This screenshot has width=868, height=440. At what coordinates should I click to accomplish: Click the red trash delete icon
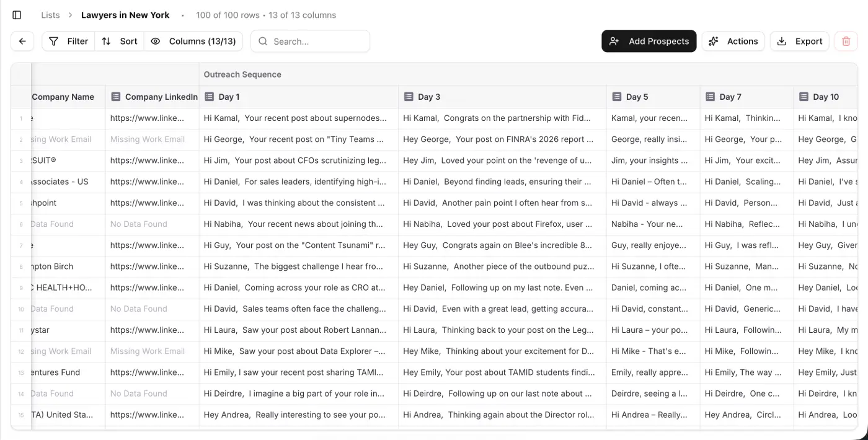click(x=846, y=42)
